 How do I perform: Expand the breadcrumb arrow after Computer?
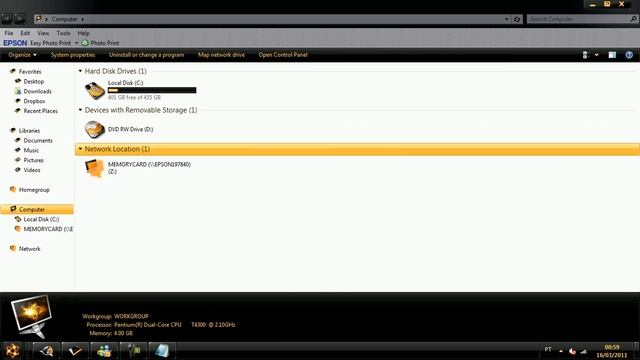point(82,19)
